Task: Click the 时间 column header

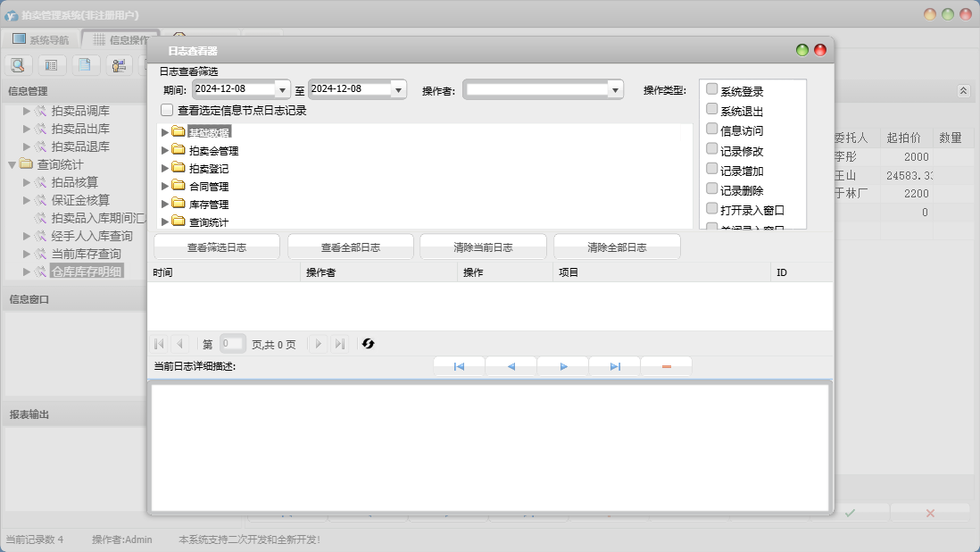Action: [224, 272]
